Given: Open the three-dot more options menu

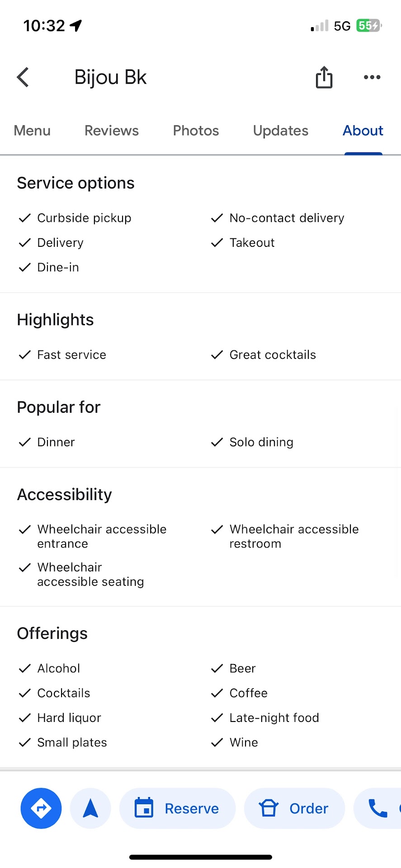Looking at the screenshot, I should click(372, 77).
